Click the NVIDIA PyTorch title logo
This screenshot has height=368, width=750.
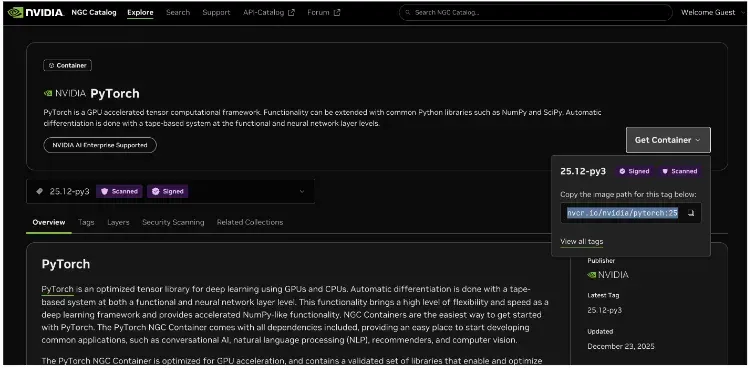pyautogui.click(x=65, y=93)
